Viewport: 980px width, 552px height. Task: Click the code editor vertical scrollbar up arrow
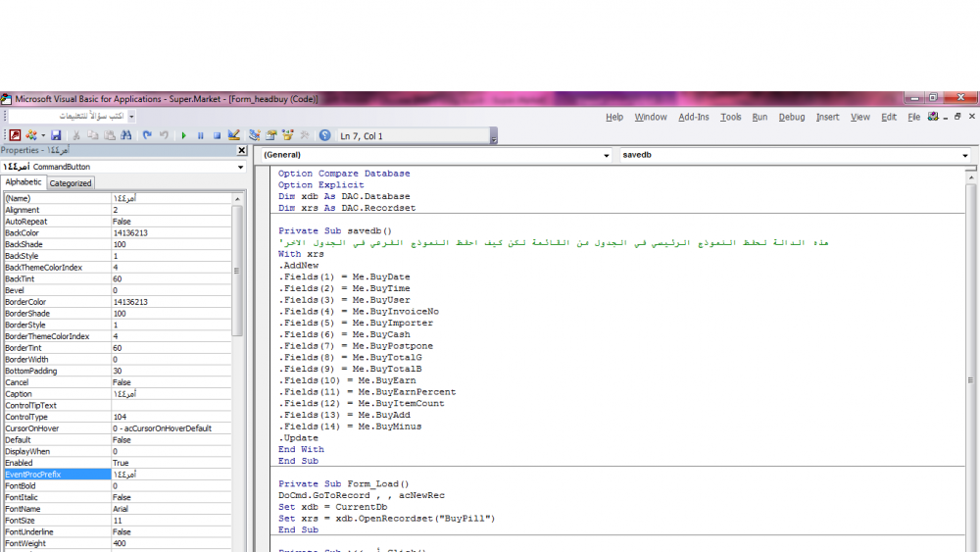click(970, 177)
